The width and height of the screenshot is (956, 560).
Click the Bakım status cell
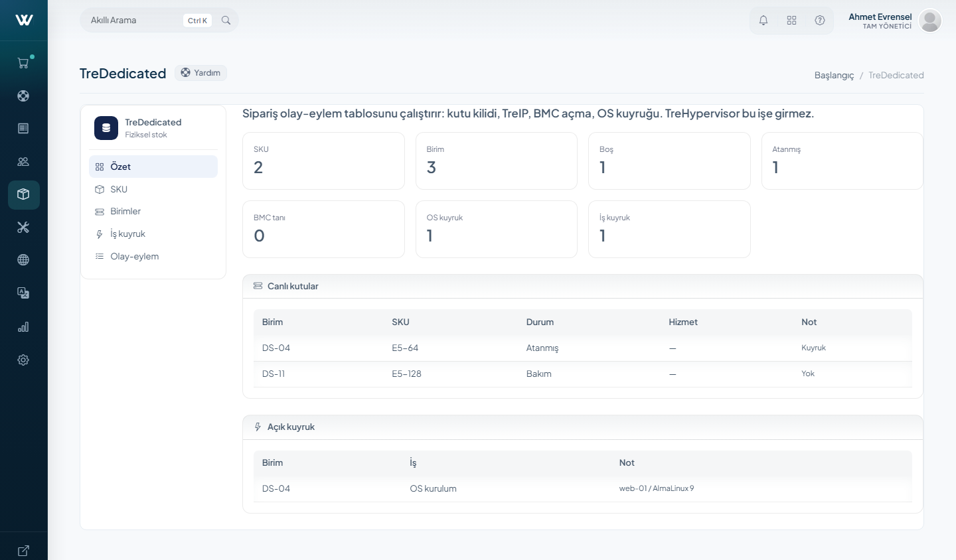539,374
